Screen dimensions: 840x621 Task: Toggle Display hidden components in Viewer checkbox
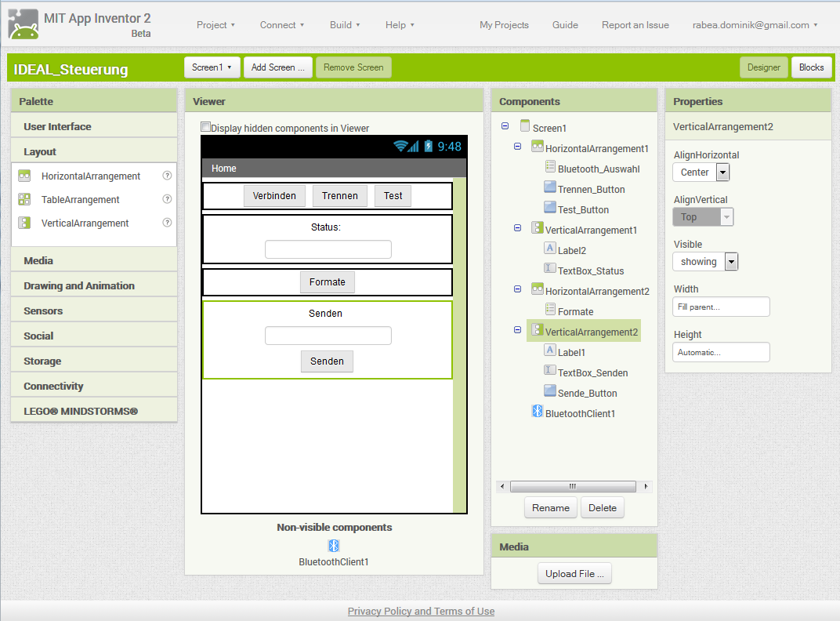(205, 126)
